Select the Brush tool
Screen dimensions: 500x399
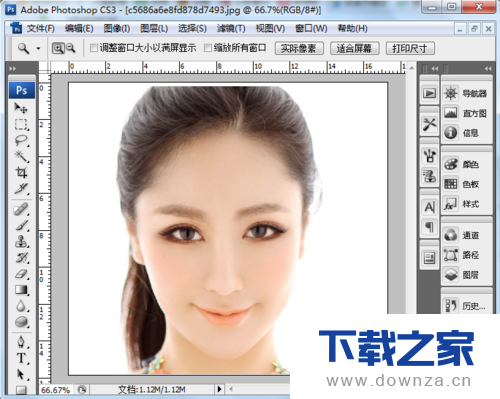click(21, 226)
